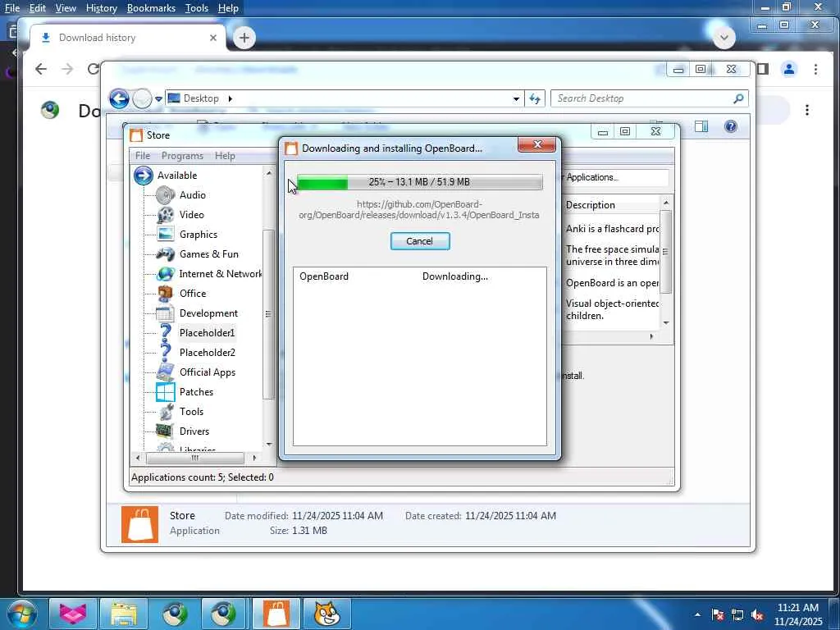
Task: Open Explorer help
Action: tap(731, 126)
